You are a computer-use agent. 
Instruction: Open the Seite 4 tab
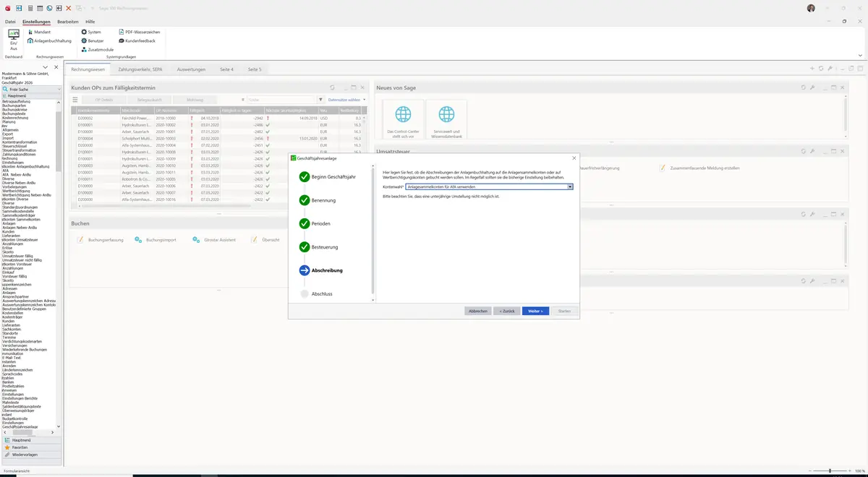[227, 69]
